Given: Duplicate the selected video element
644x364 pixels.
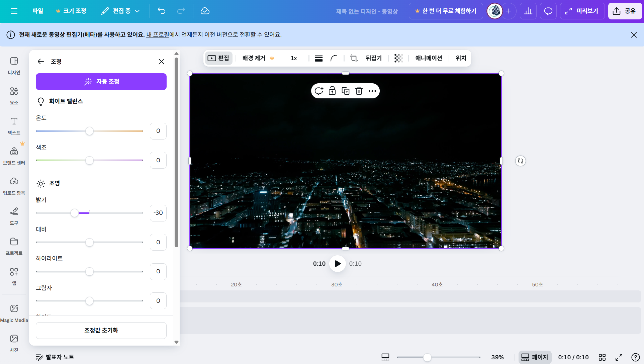Looking at the screenshot, I should click(345, 91).
